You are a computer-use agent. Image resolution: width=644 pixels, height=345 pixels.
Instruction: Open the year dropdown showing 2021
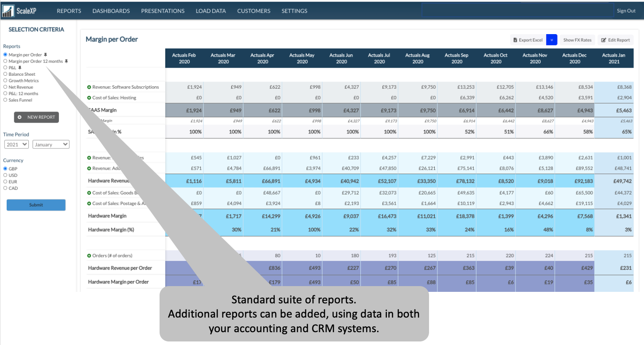pyautogui.click(x=16, y=144)
